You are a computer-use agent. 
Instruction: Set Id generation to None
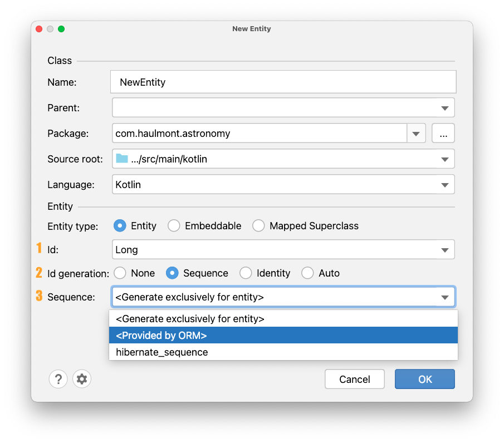tap(120, 273)
